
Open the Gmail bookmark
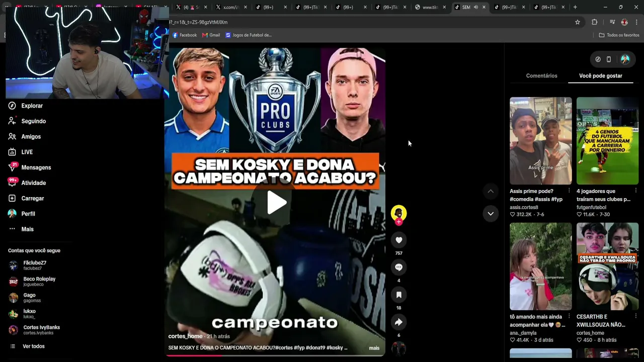point(211,35)
